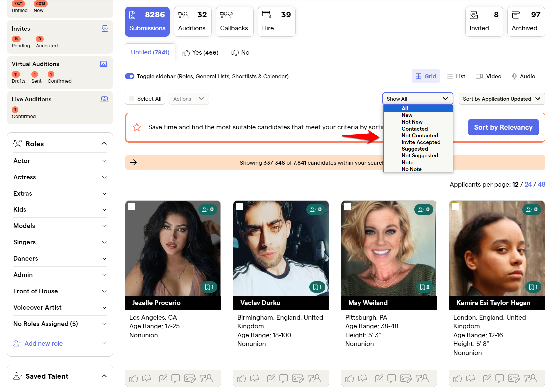
Task: Switch to List view
Action: 456,76
